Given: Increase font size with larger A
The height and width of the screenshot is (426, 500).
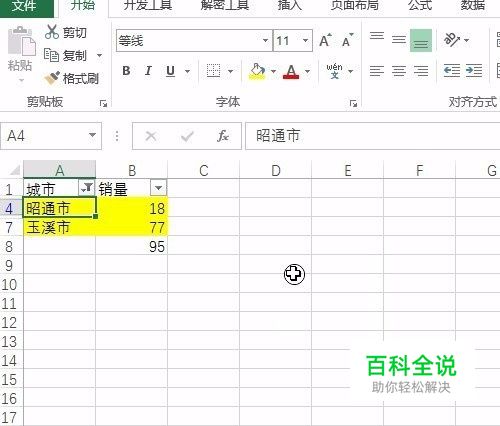Looking at the screenshot, I should tap(326, 41).
